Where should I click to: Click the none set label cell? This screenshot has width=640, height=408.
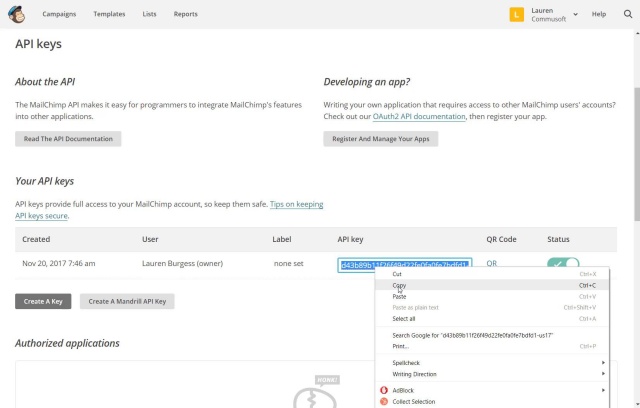(x=289, y=264)
